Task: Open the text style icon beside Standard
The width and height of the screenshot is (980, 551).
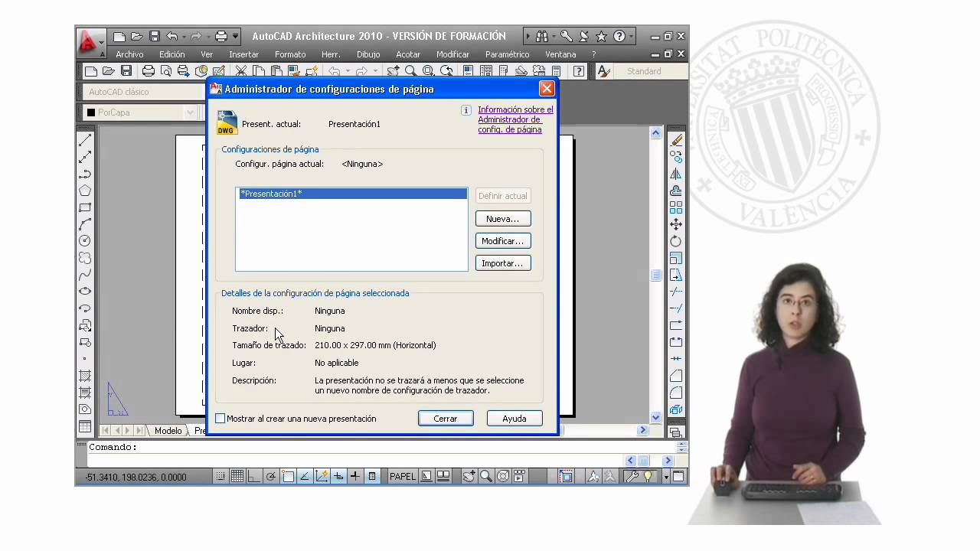Action: coord(603,71)
